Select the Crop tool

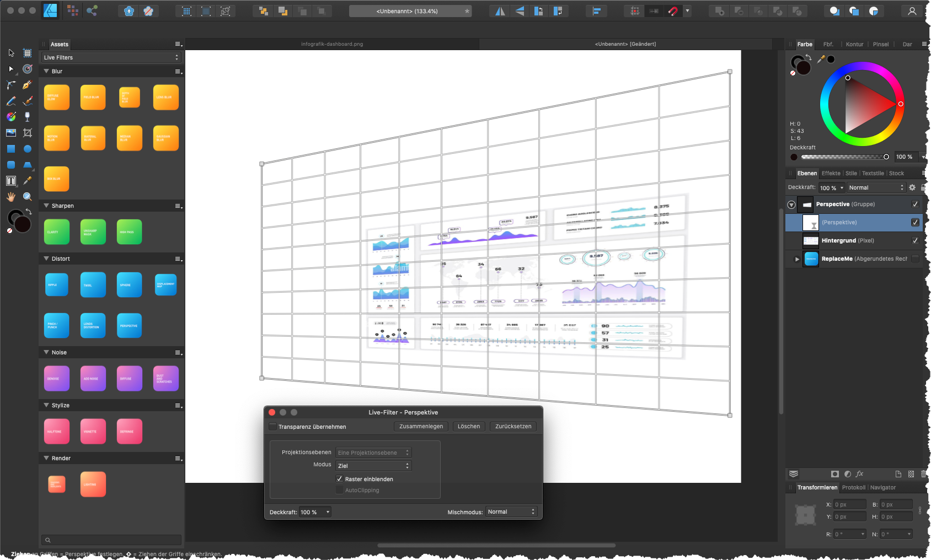click(x=27, y=133)
